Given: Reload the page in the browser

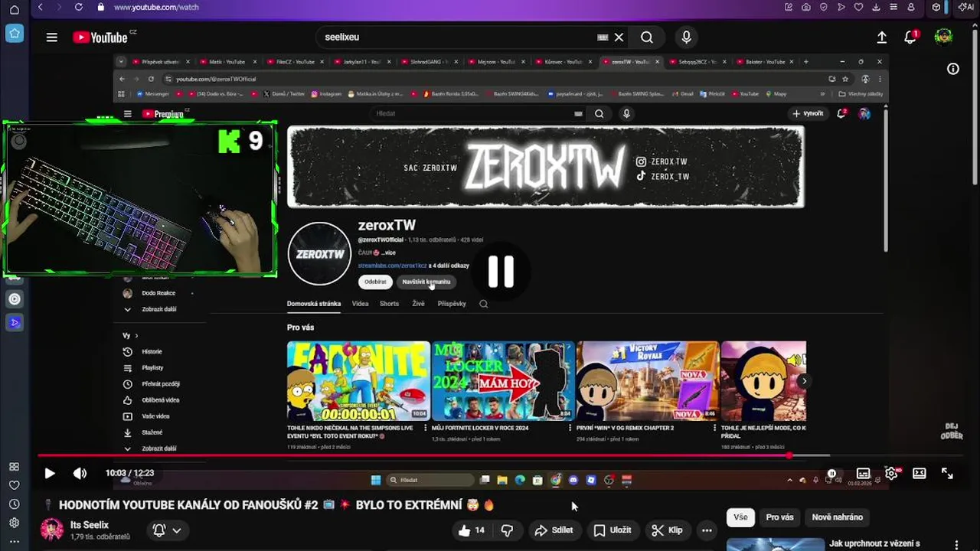Looking at the screenshot, I should [78, 7].
